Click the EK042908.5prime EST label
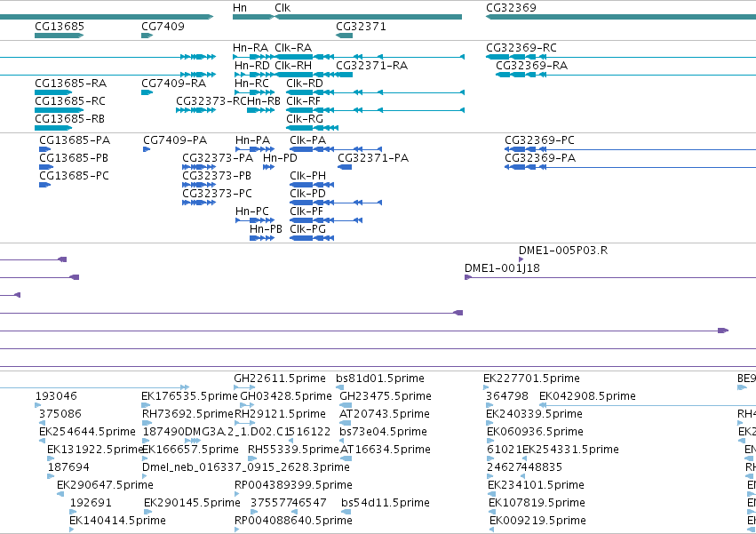 (x=587, y=396)
